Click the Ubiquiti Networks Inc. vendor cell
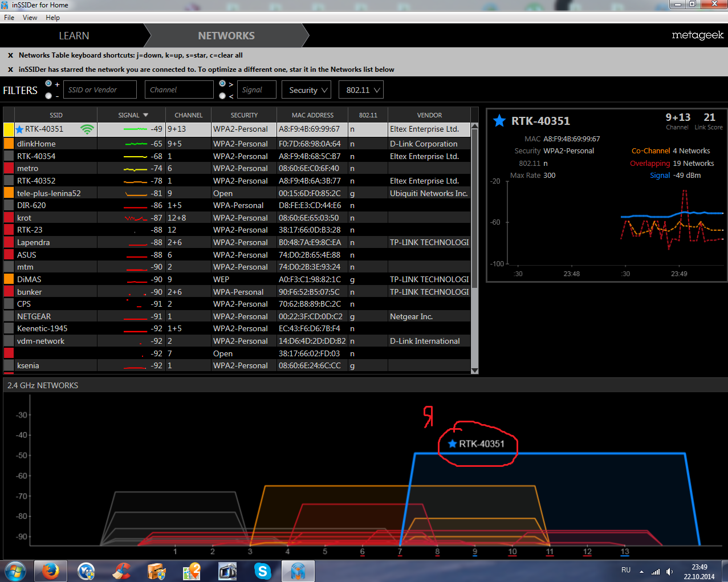Image resolution: width=728 pixels, height=582 pixels. click(x=429, y=193)
